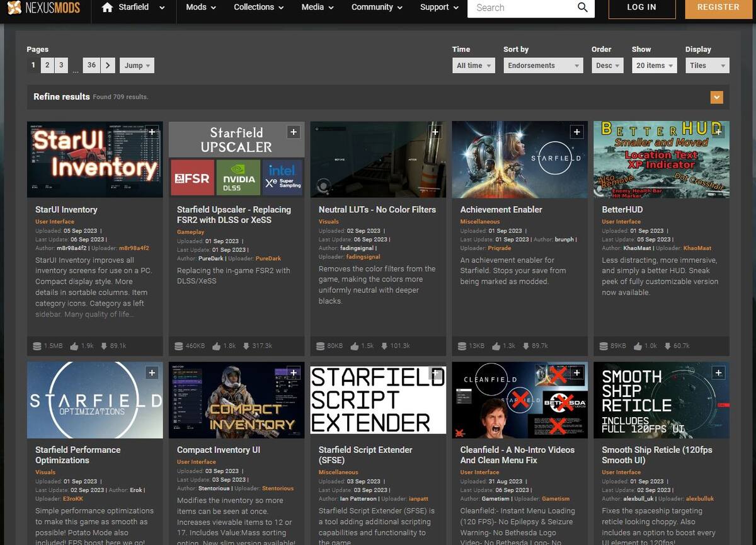756x545 pixels.
Task: Open the Sort by Endorsements dropdown
Action: (x=543, y=66)
